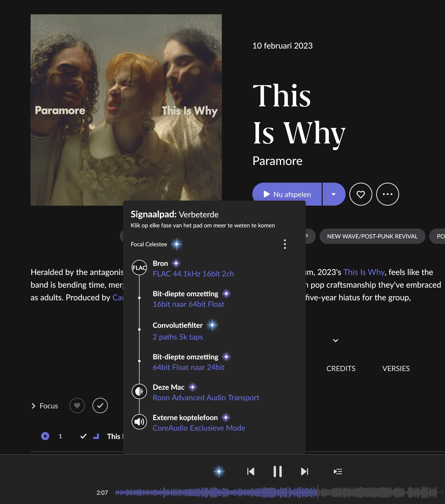
Task: Click the Paramore artist name
Action: [x=277, y=161]
